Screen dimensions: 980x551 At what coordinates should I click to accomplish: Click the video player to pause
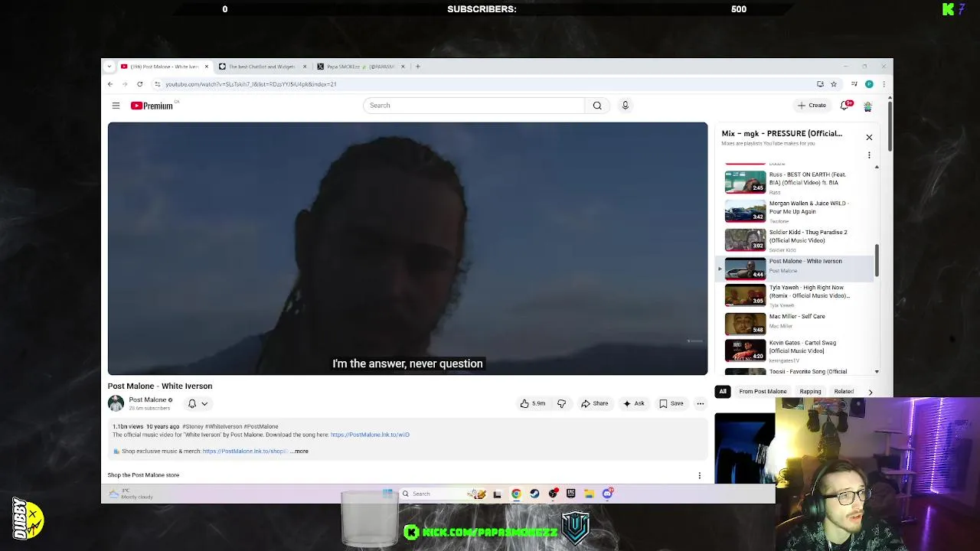(x=407, y=249)
